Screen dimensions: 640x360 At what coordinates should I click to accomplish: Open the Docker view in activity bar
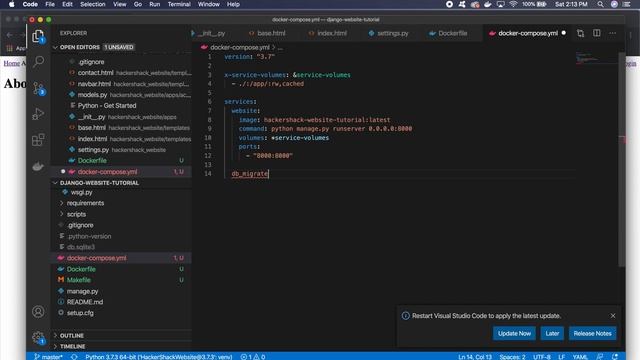[38, 166]
